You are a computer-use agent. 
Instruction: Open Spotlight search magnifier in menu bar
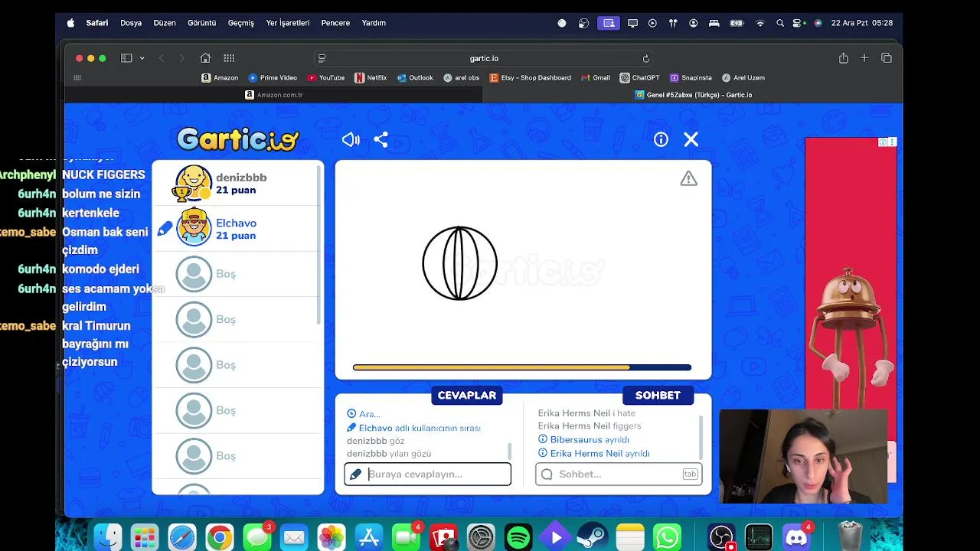(x=780, y=23)
